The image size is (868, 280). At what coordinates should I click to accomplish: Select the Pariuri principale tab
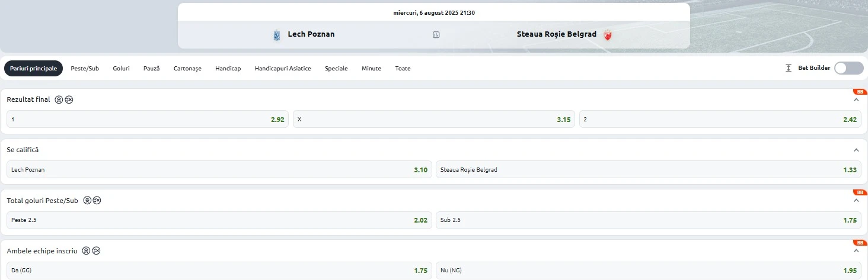pos(34,69)
